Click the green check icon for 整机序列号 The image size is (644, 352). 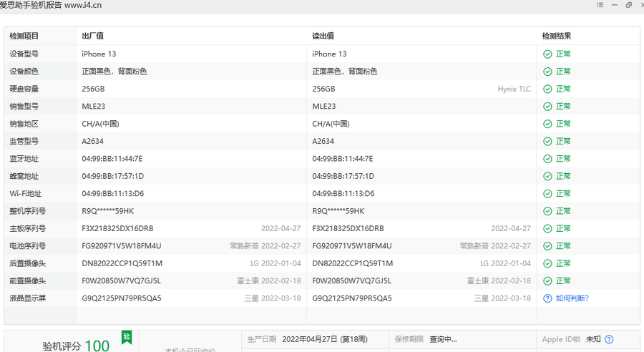pos(547,211)
